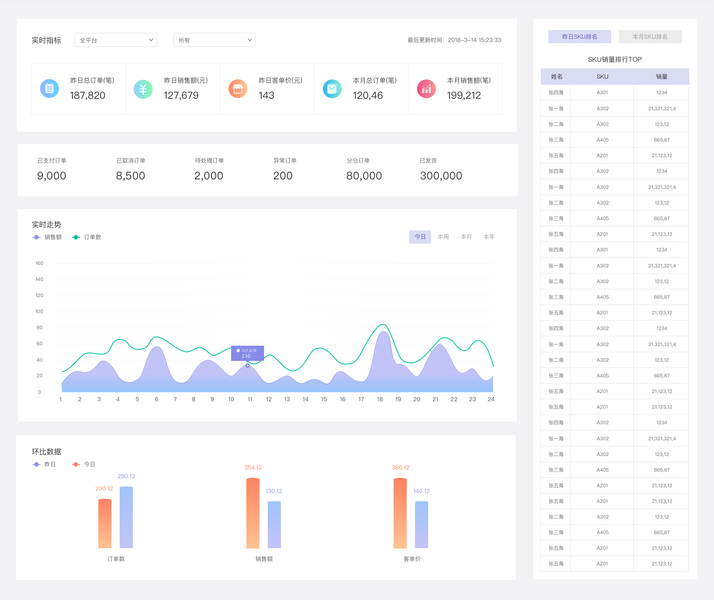Click the orange shop icon for 昨日客单价
714x600 pixels.
(238, 89)
